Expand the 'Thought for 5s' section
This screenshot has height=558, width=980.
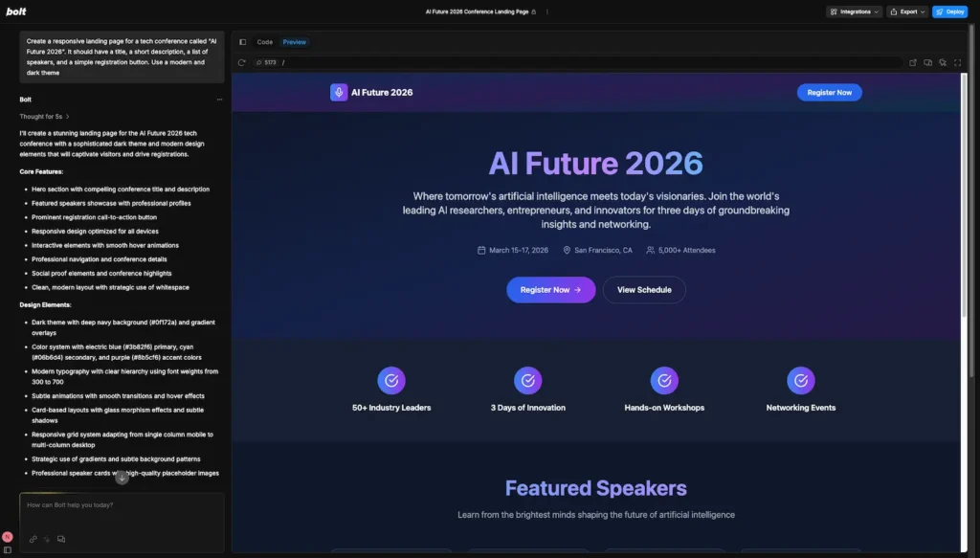click(x=45, y=117)
